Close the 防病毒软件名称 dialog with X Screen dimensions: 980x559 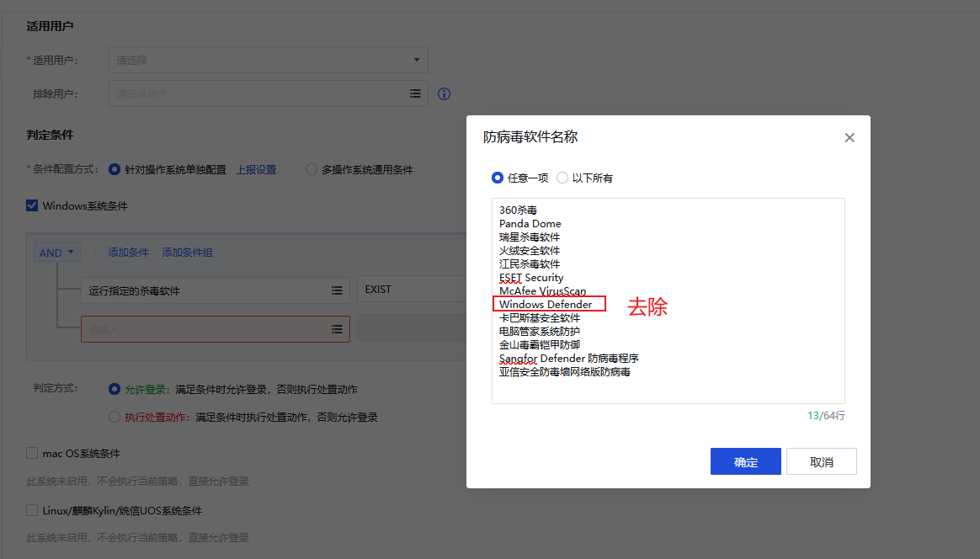coord(850,138)
